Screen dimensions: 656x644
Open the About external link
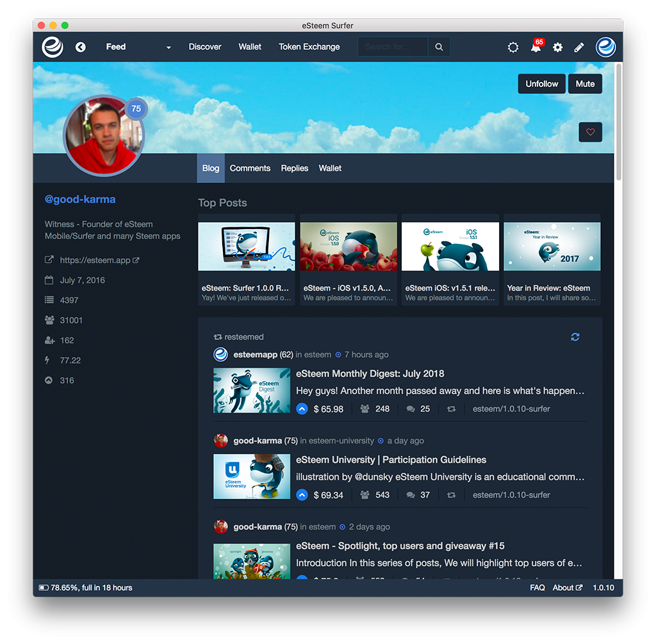[x=568, y=588]
